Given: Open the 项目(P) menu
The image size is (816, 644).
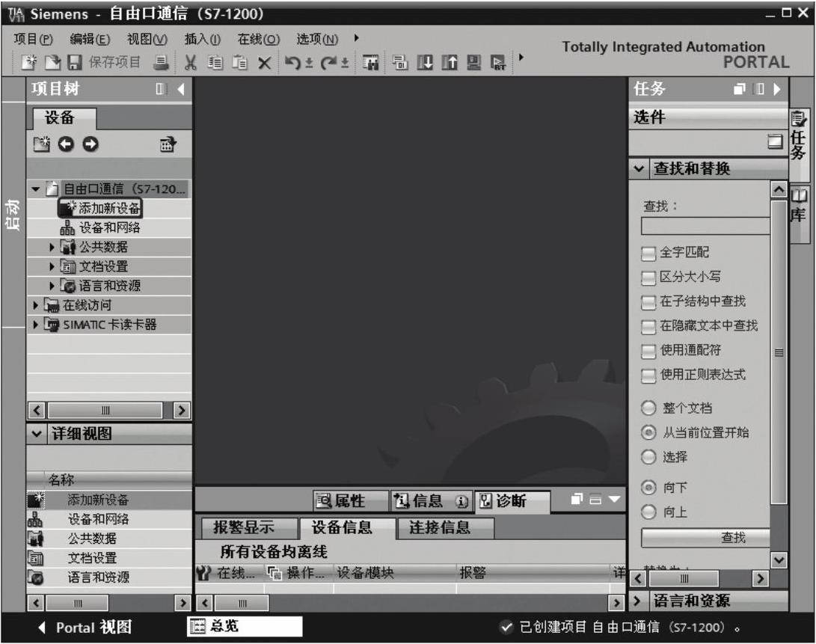Looking at the screenshot, I should [x=34, y=39].
